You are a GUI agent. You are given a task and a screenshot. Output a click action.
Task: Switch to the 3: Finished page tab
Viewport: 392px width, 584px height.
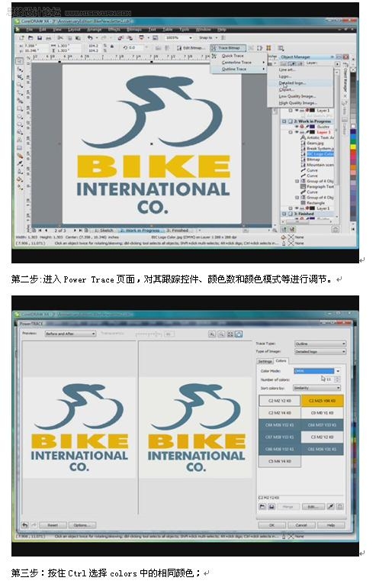click(x=178, y=231)
